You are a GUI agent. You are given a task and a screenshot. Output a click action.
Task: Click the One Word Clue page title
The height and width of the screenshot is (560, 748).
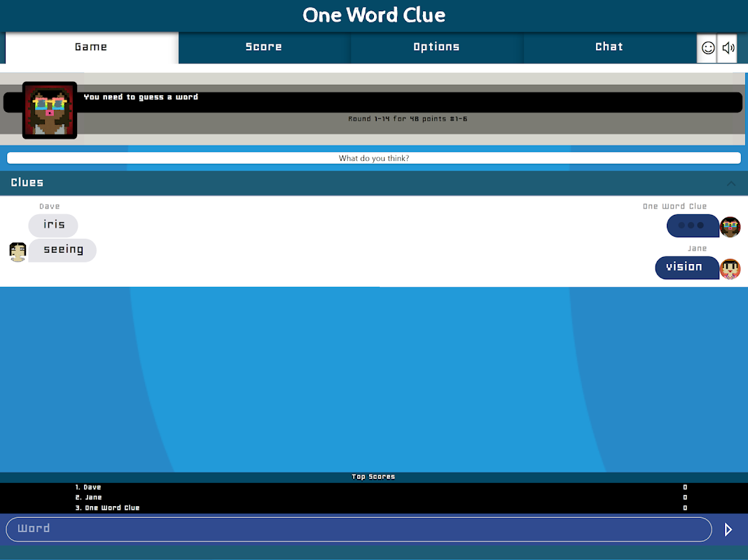coord(374,15)
